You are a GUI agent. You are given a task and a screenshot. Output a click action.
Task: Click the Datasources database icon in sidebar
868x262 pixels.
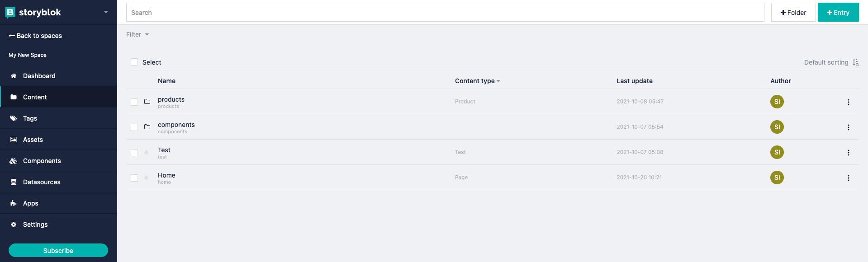pos(14,182)
